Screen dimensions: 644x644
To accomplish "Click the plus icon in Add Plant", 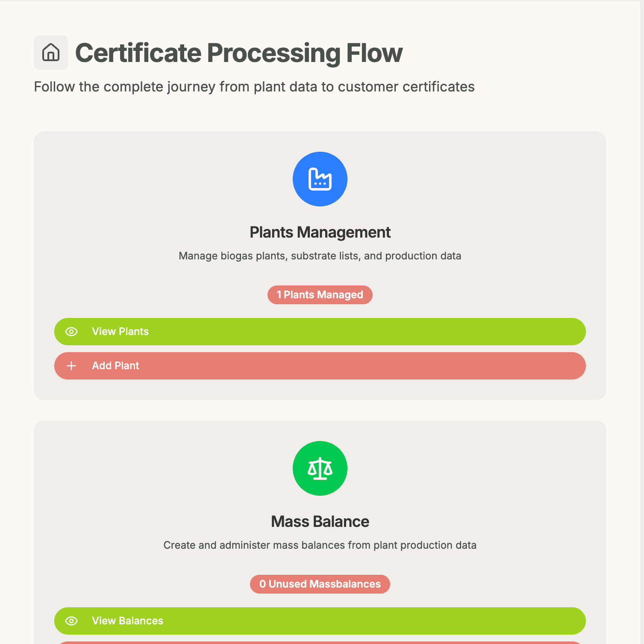I will pos(71,366).
